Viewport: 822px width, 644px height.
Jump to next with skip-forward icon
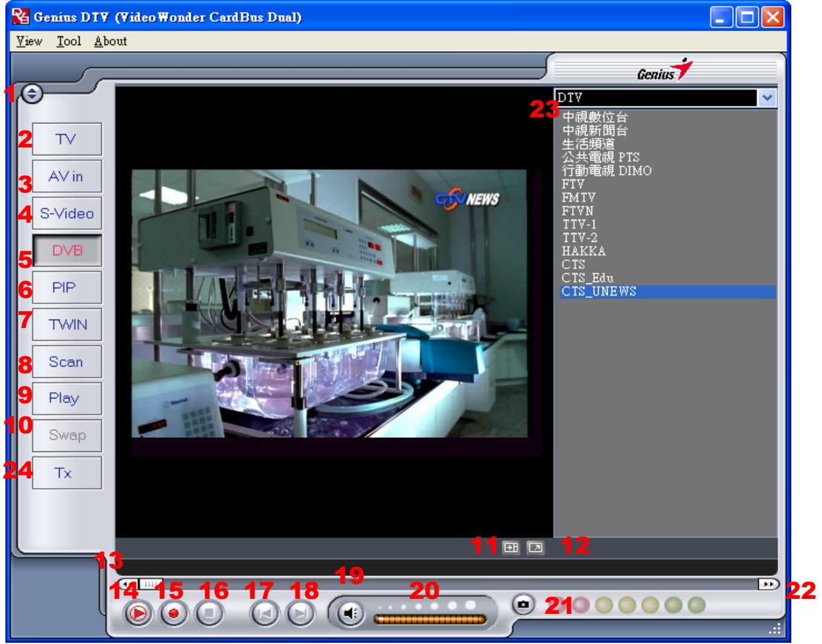point(300,613)
